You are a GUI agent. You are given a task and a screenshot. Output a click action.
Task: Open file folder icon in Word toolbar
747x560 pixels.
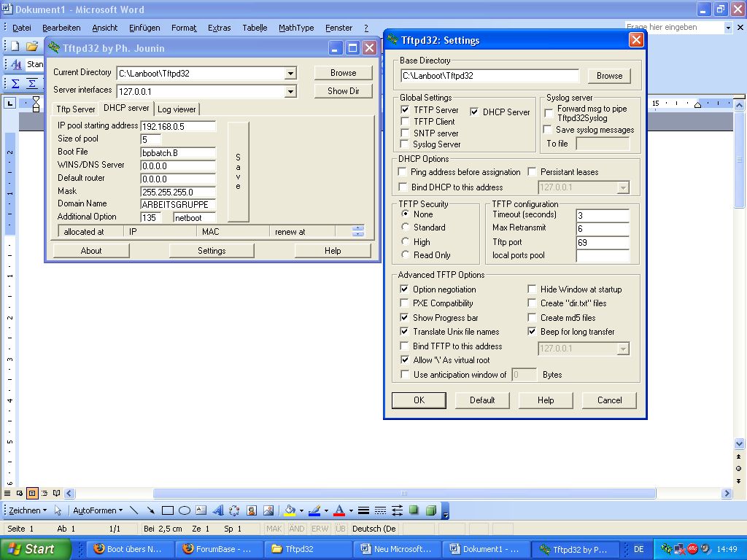(x=32, y=46)
